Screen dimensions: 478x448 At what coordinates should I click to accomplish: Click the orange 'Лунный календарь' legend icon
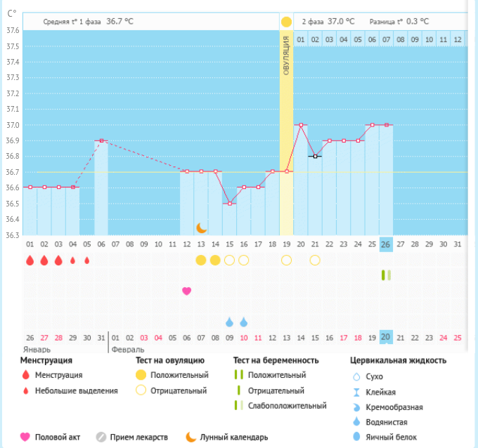tap(190, 437)
